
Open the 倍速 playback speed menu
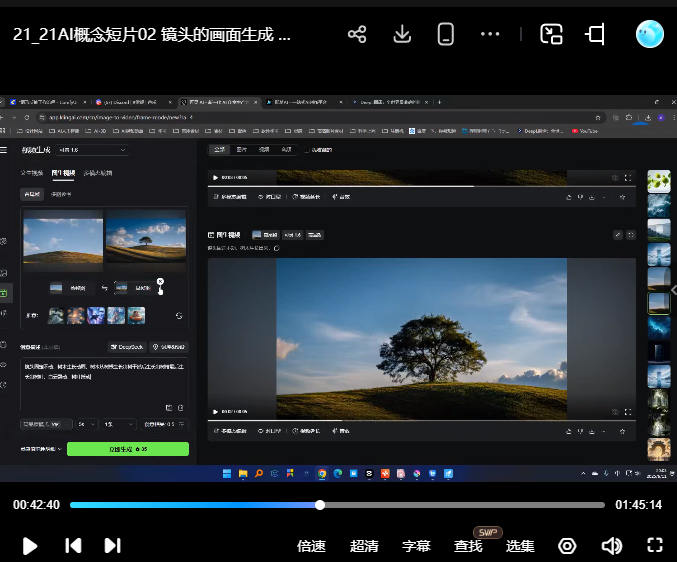(312, 546)
